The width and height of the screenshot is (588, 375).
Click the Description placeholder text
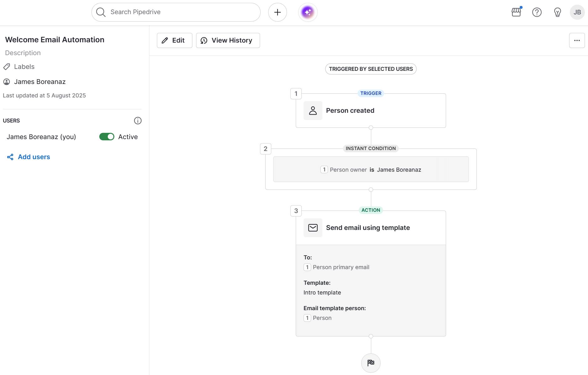pyautogui.click(x=23, y=53)
